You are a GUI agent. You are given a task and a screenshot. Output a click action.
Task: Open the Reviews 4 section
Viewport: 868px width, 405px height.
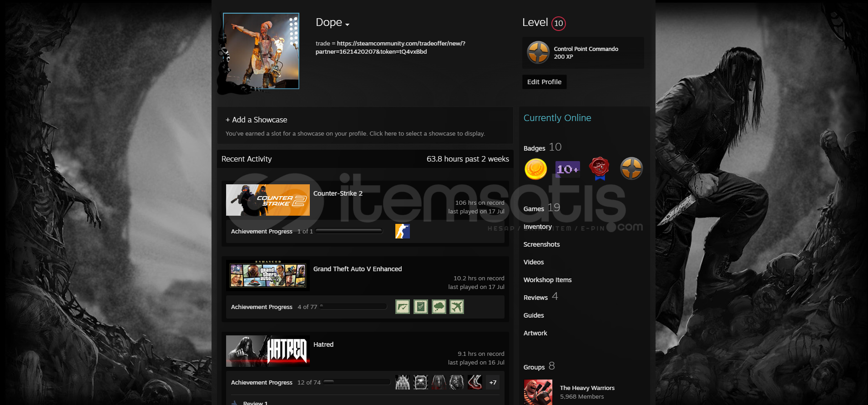(540, 297)
